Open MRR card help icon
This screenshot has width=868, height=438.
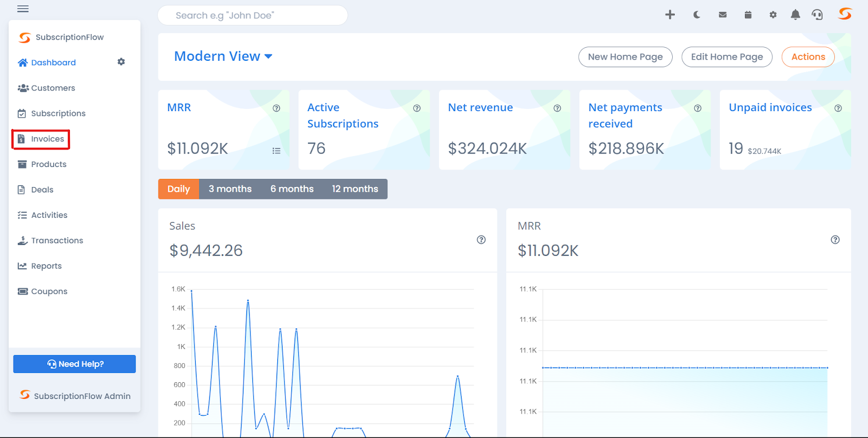coord(277,108)
